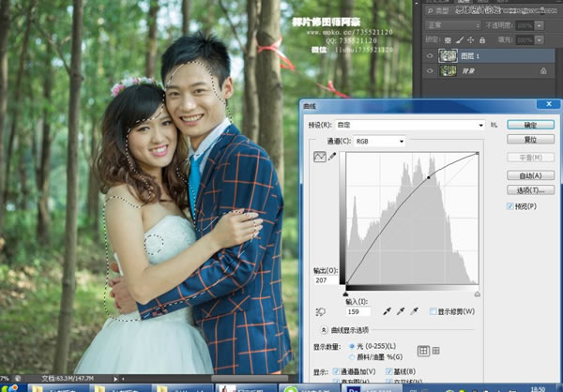
Task: Enable the 显示修剪(W) checkbox
Action: point(433,311)
